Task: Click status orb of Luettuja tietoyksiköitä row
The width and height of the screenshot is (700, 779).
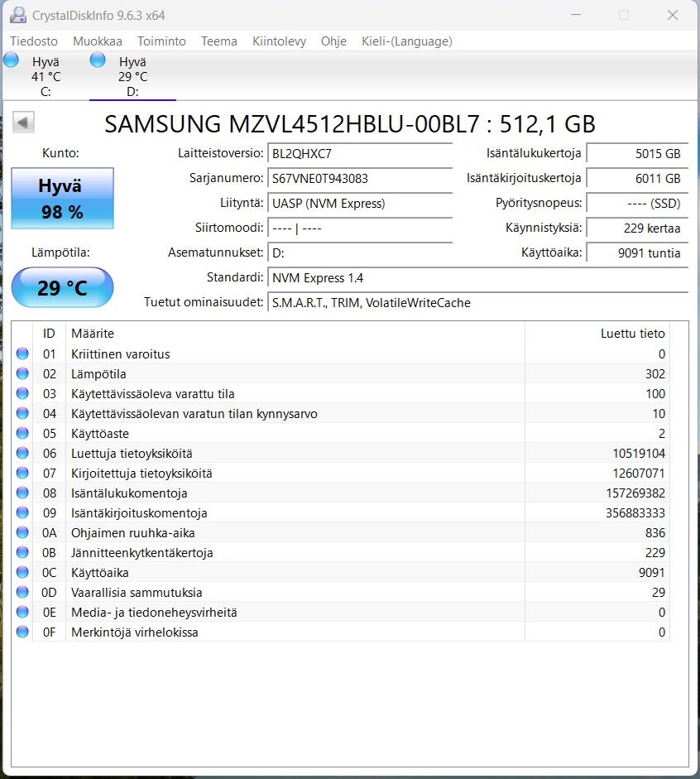Action: 22,453
